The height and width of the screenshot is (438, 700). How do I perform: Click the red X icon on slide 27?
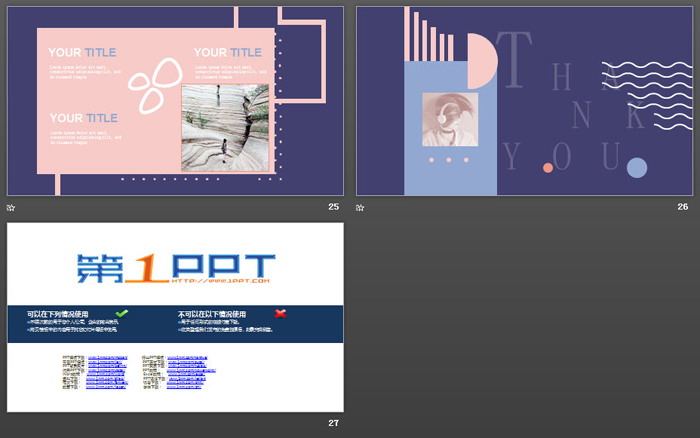pyautogui.click(x=280, y=313)
